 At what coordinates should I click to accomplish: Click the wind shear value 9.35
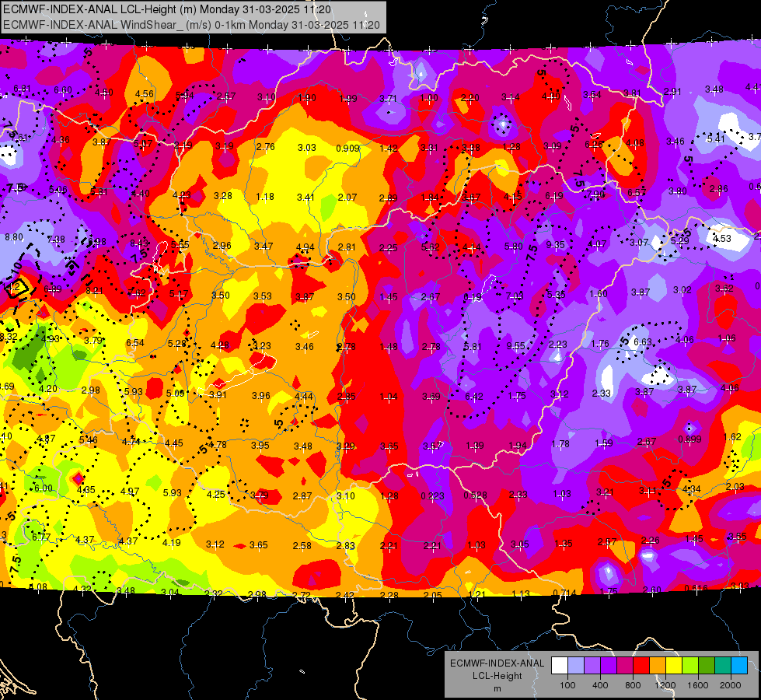pos(555,244)
